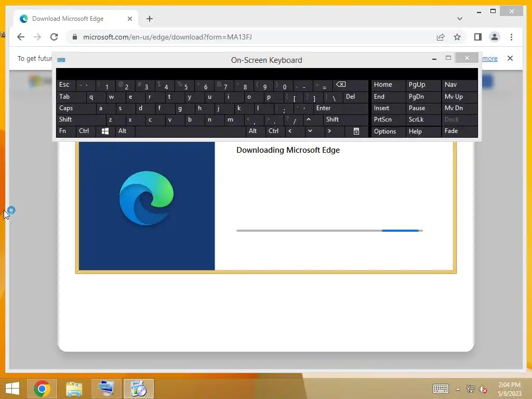
Task: Open a new browser tab
Action: (150, 19)
